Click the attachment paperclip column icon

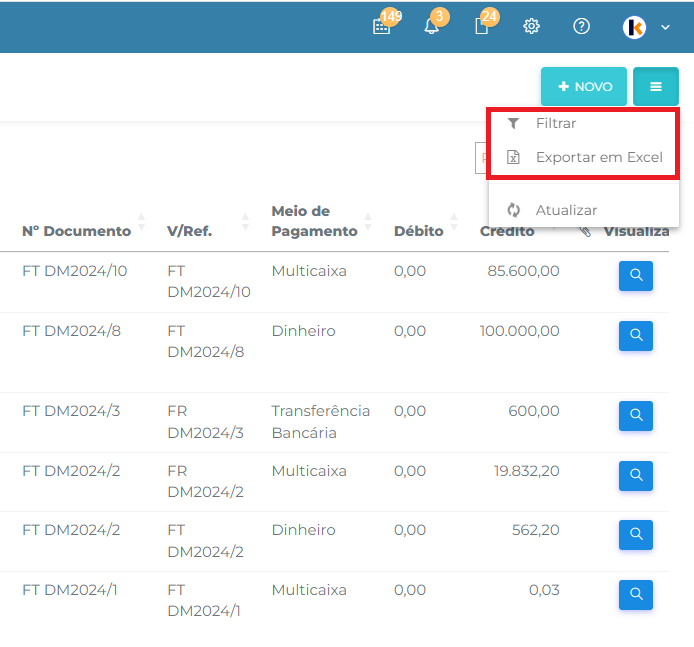pyautogui.click(x=585, y=231)
